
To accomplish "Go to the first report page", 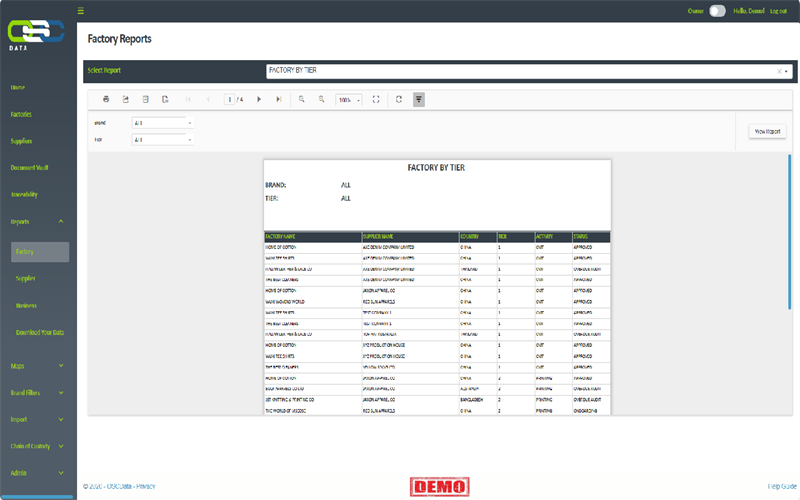I will 188,99.
